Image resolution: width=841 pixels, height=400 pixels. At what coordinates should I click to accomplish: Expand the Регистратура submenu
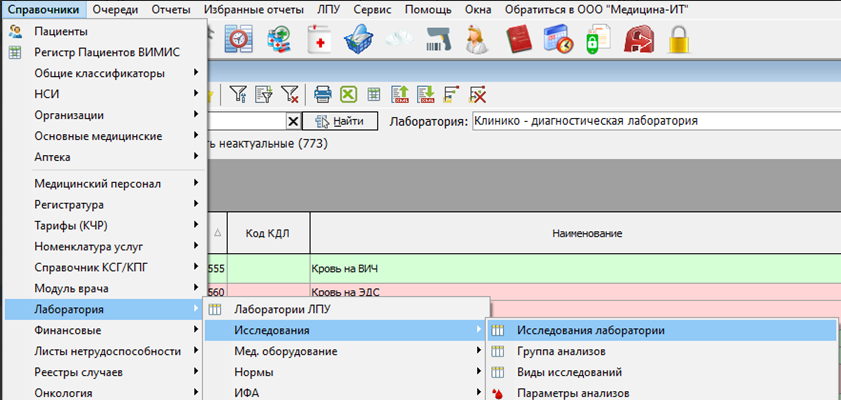coord(105,205)
